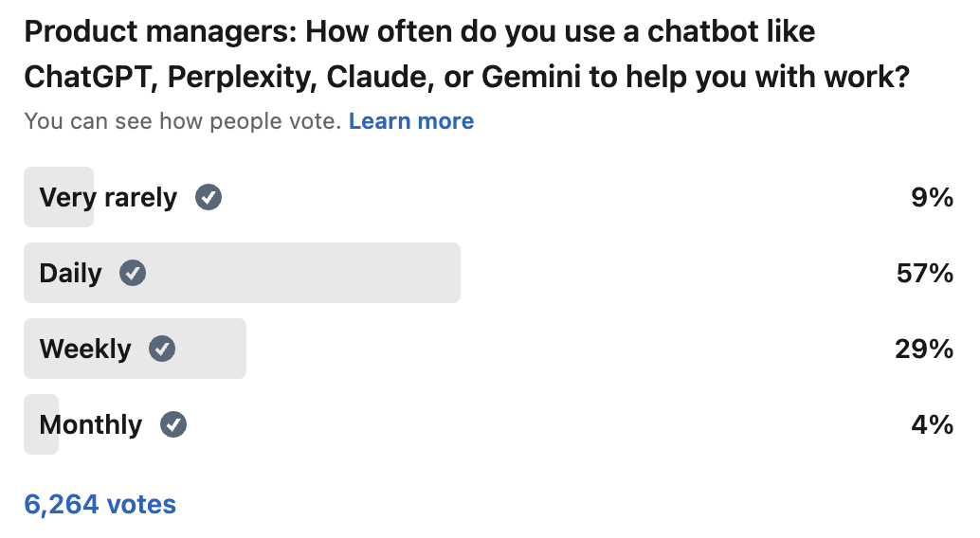
Task: Click the checkmark icon beside Daily
Action: tap(133, 273)
